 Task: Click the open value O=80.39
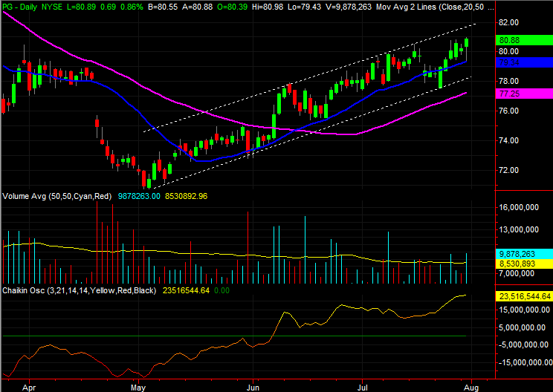tap(232, 7)
